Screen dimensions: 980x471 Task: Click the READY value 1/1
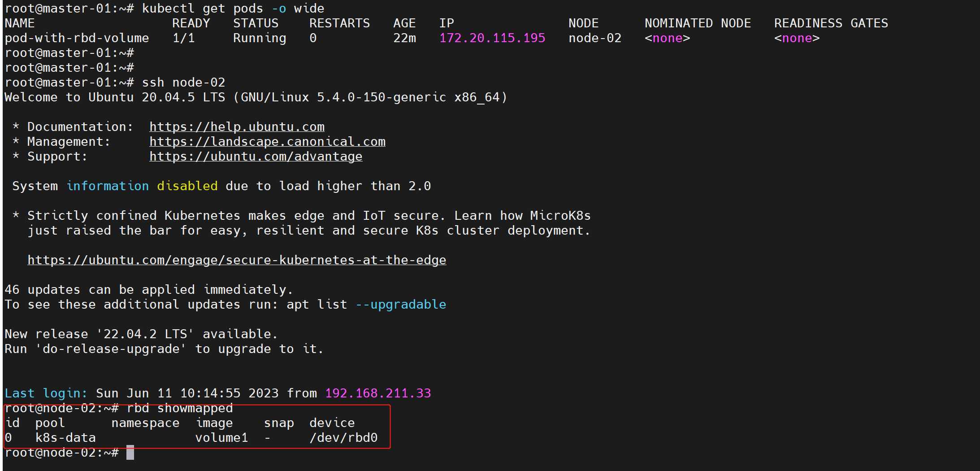point(184,38)
